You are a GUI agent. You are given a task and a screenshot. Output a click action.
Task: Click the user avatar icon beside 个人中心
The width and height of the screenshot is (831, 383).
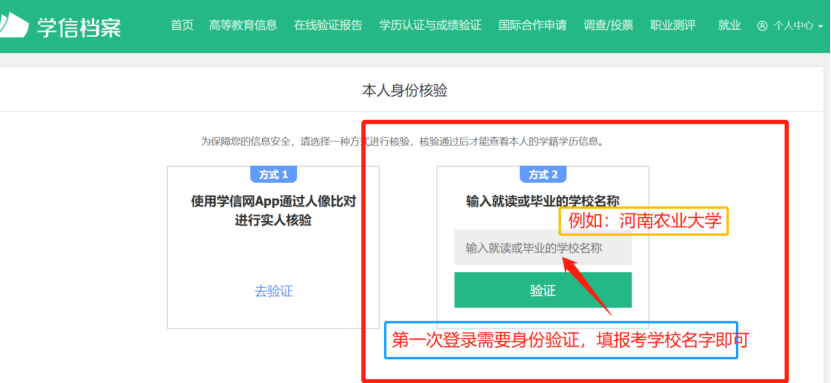(762, 25)
